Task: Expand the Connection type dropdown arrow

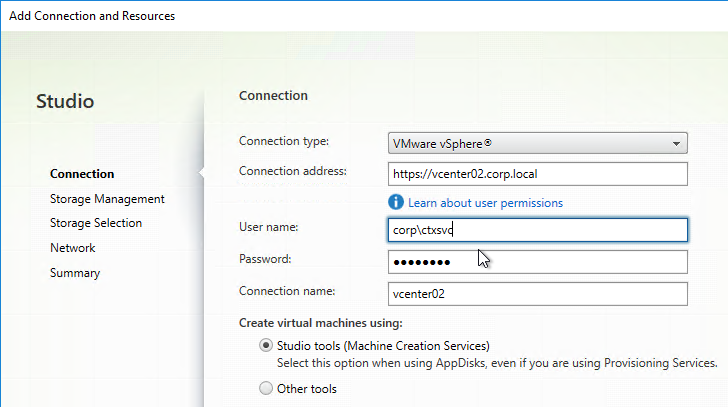Action: click(x=676, y=144)
